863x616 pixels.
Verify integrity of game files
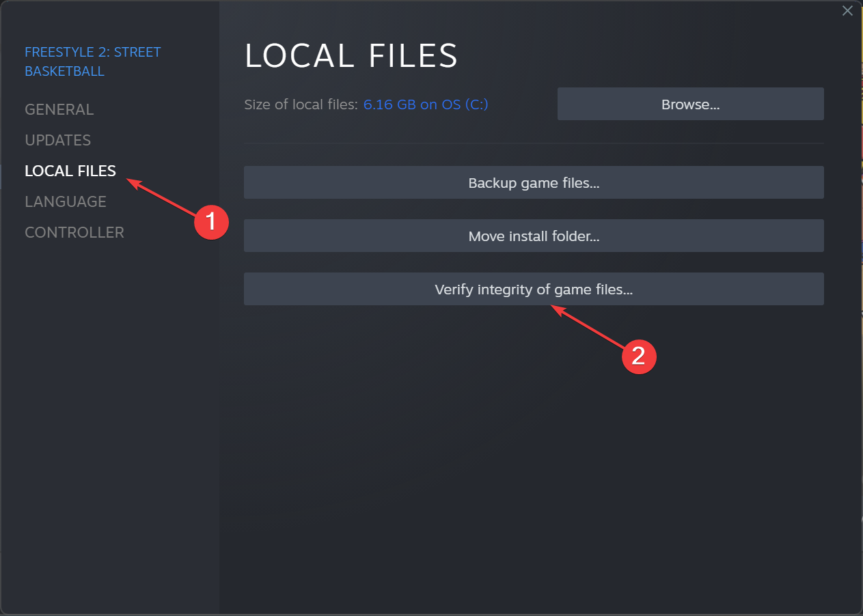pyautogui.click(x=534, y=289)
